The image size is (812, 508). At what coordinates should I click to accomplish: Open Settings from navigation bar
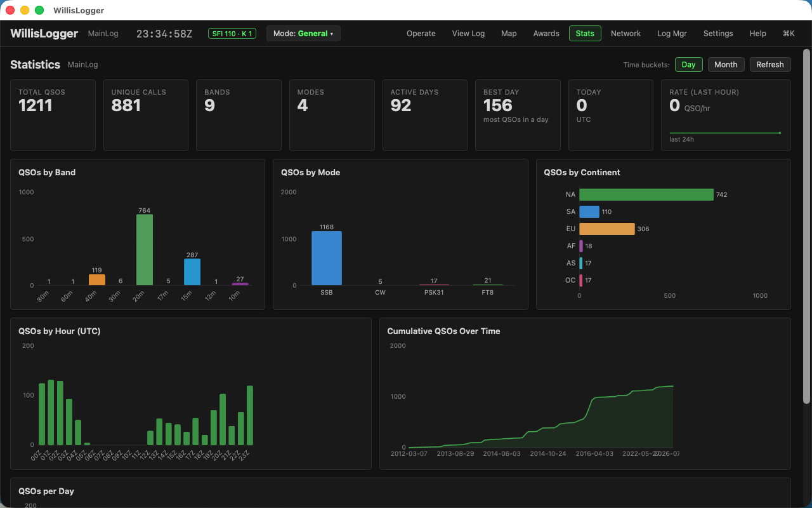tap(718, 34)
